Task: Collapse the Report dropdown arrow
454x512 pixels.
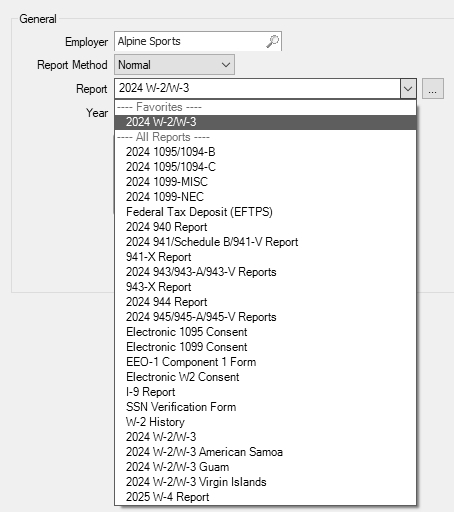Action: [x=408, y=89]
